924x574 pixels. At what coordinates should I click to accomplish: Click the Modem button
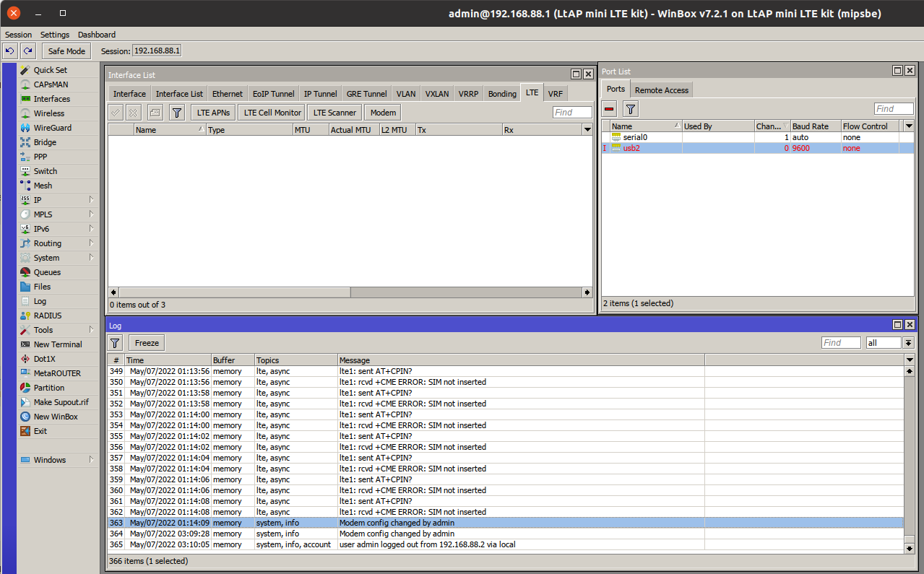pos(383,113)
